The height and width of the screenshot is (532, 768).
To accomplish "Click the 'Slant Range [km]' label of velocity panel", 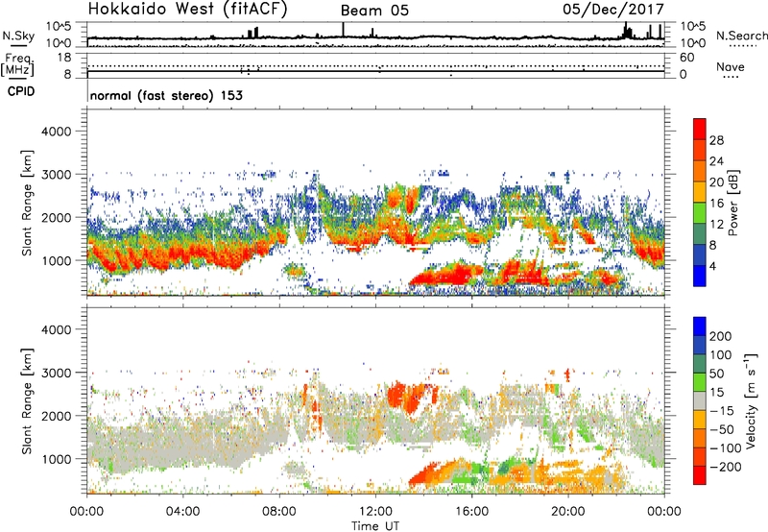I will (27, 400).
